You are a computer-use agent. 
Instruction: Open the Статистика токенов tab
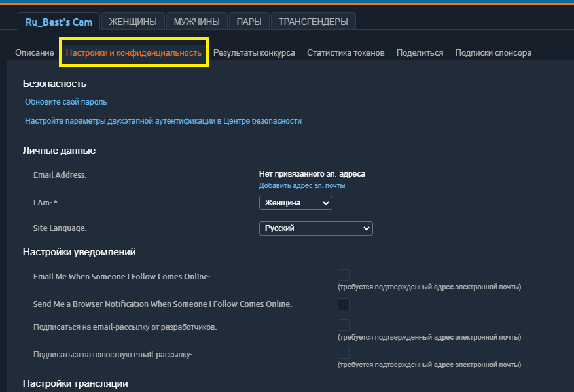point(345,52)
